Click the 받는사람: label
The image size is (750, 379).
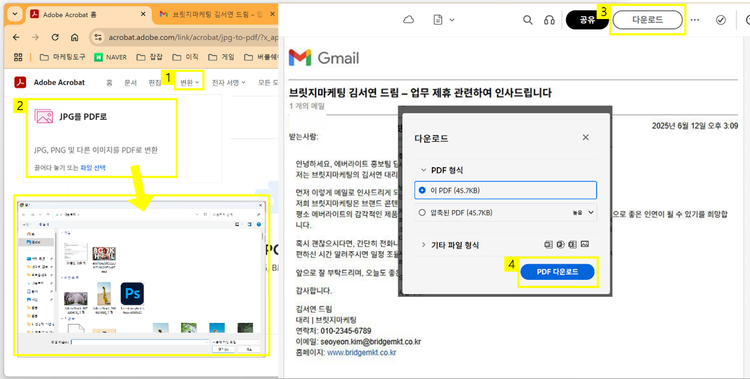tap(303, 137)
